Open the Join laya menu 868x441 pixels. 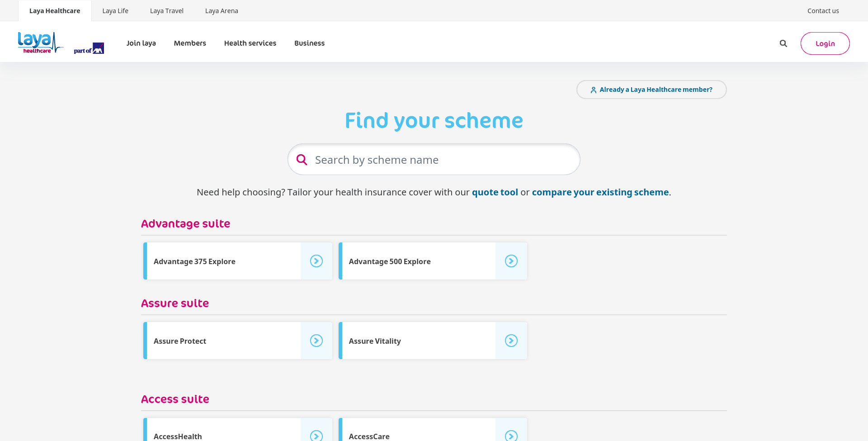pos(141,43)
